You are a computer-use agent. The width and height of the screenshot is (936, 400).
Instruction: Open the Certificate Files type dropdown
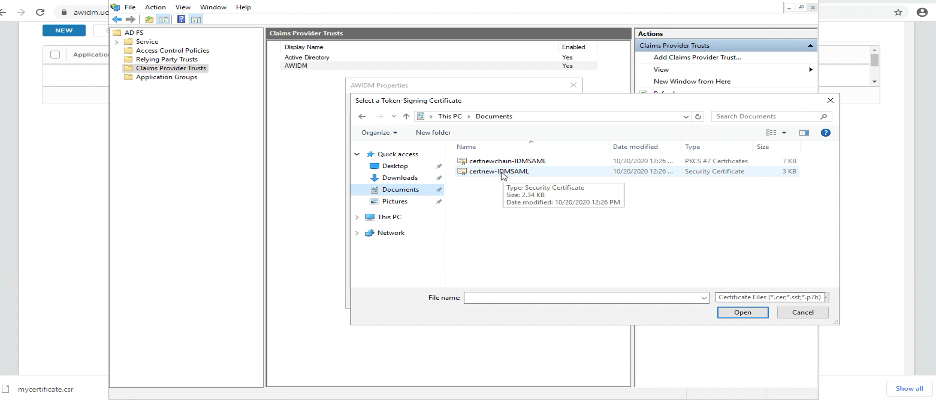click(x=771, y=297)
